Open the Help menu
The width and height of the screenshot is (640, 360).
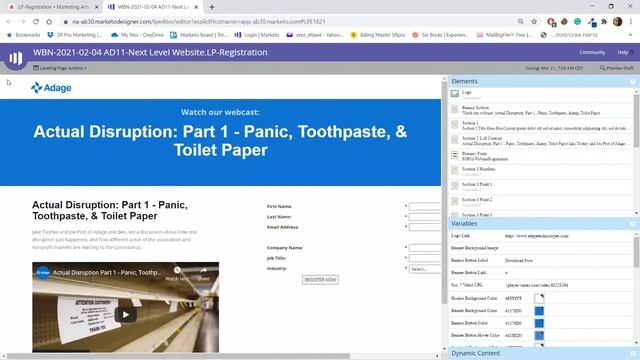click(x=625, y=52)
